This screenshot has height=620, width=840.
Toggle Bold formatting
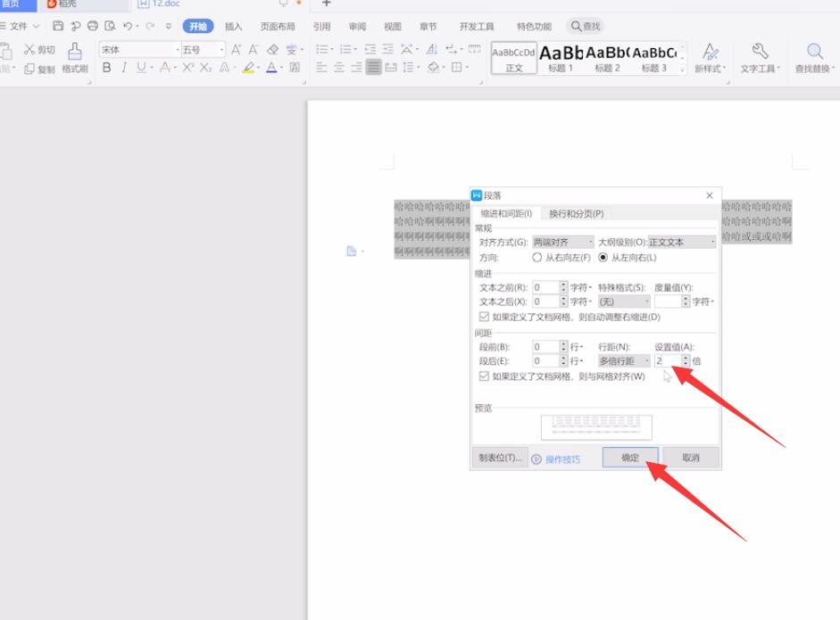pos(106,68)
